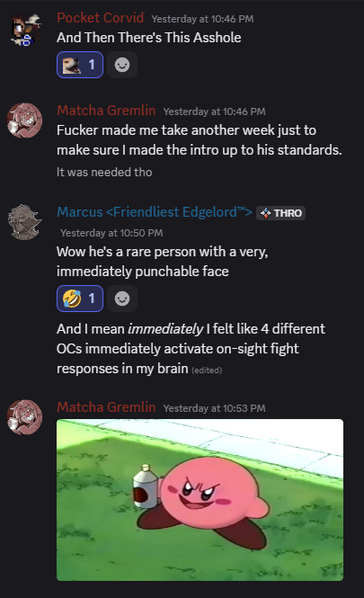Open the angry Kirby image attachment

(x=200, y=500)
